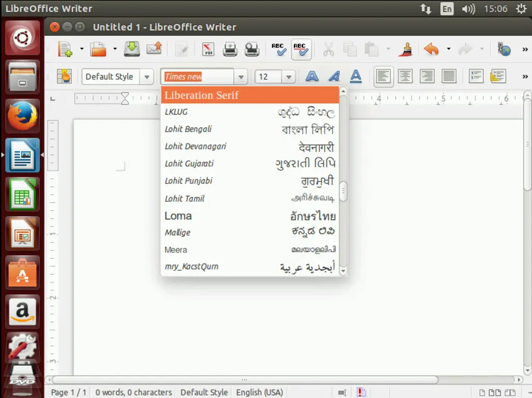The image size is (532, 398).
Task: Launch Firefox from the Ubuntu launcher
Action: (22, 116)
